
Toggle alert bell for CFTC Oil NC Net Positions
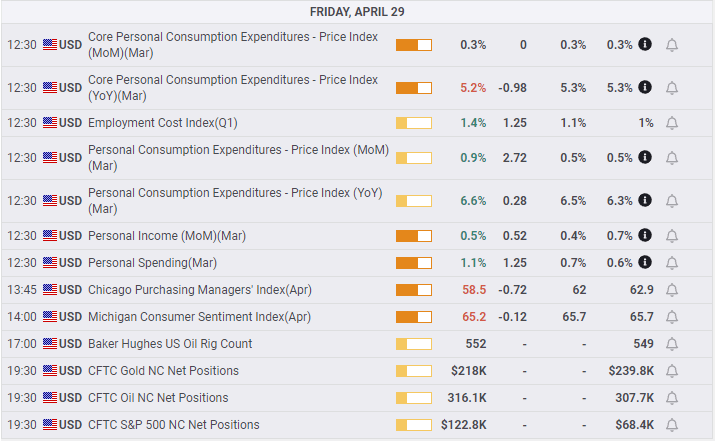tap(672, 398)
